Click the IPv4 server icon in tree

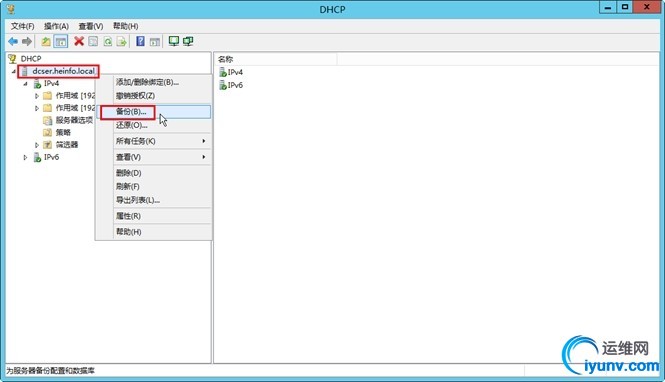[37, 84]
